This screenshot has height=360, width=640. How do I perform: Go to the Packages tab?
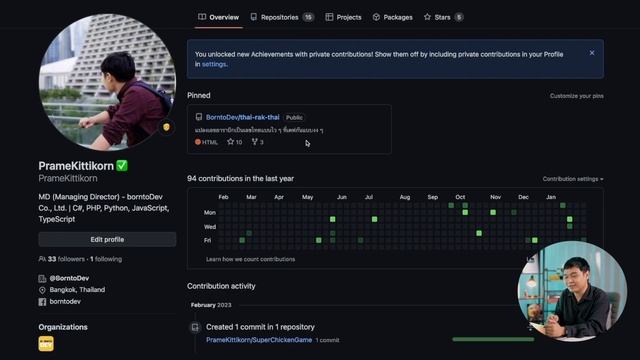pos(392,17)
